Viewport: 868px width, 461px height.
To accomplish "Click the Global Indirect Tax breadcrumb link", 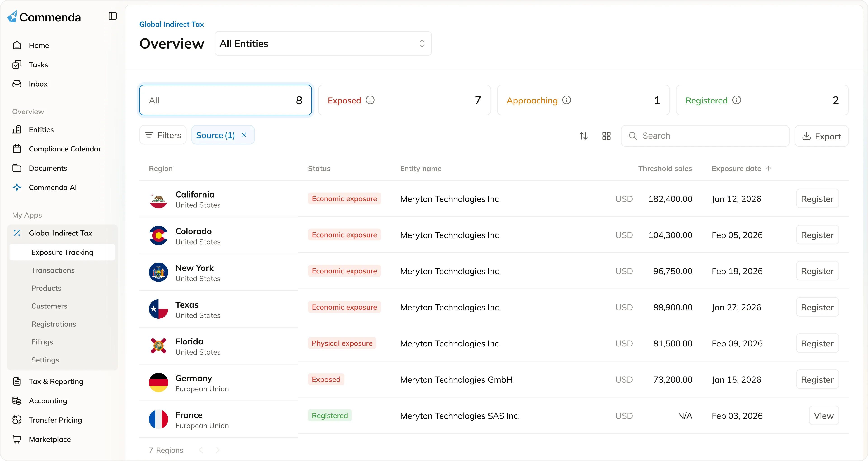I will [172, 24].
